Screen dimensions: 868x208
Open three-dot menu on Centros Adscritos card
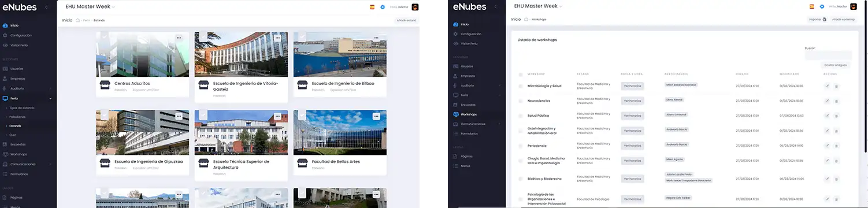179,38
